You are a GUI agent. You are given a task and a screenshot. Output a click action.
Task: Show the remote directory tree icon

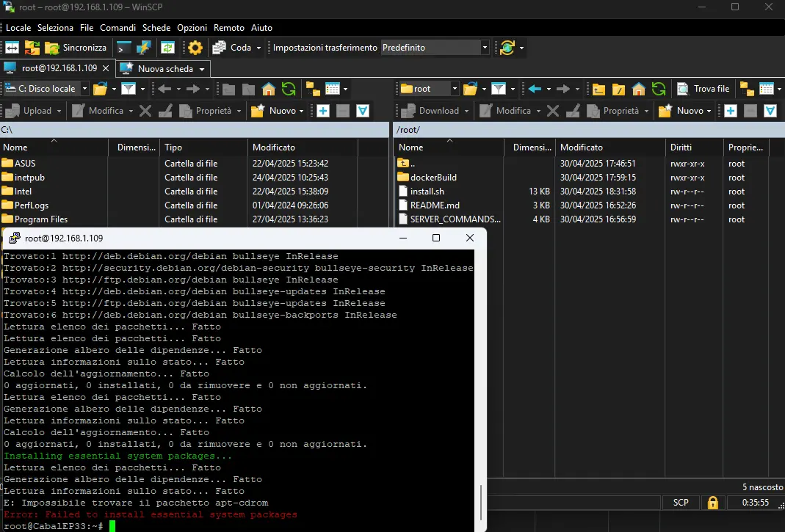click(747, 89)
